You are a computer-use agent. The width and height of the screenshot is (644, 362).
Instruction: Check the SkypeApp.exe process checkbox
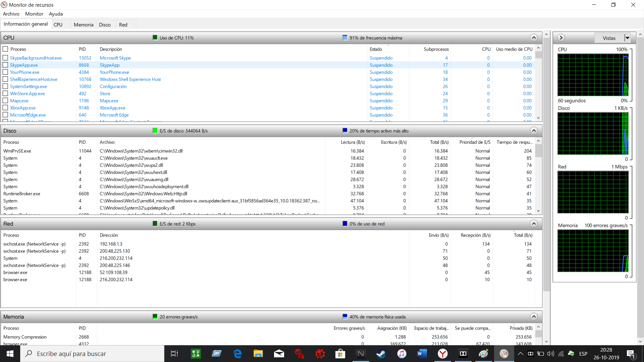tap(5, 65)
